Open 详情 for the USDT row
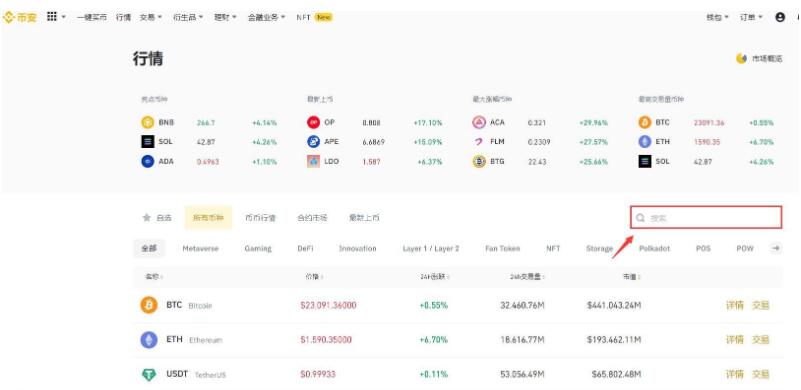The width and height of the screenshot is (801, 390). [x=735, y=374]
